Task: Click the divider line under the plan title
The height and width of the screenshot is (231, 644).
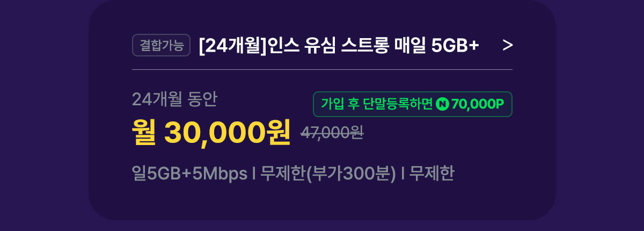Action: (322, 69)
